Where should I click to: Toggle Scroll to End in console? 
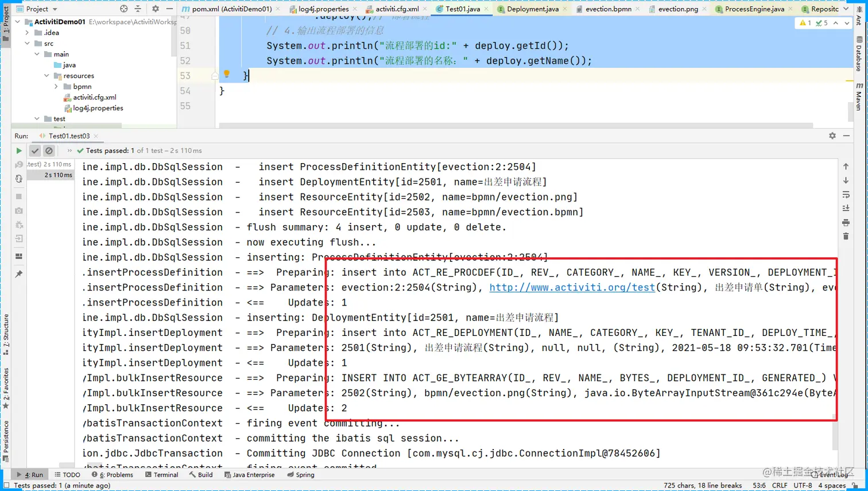click(x=846, y=208)
